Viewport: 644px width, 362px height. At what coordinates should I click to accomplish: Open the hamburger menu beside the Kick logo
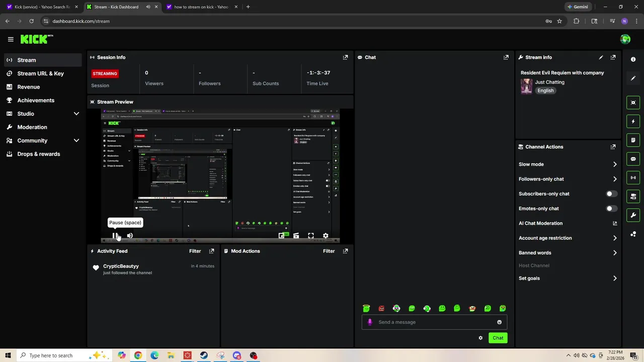11,39
